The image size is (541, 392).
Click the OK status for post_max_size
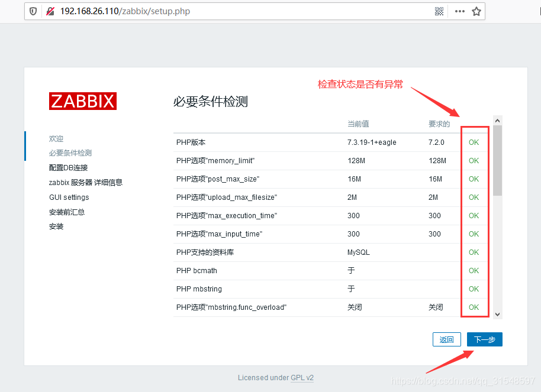pyautogui.click(x=474, y=179)
